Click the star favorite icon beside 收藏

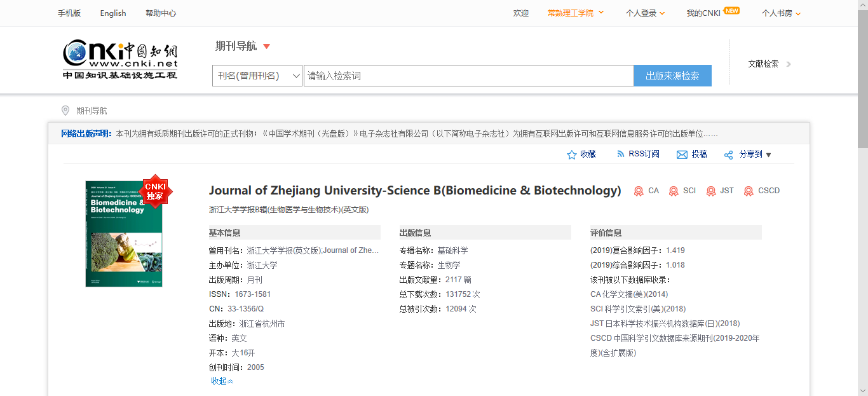coord(571,154)
